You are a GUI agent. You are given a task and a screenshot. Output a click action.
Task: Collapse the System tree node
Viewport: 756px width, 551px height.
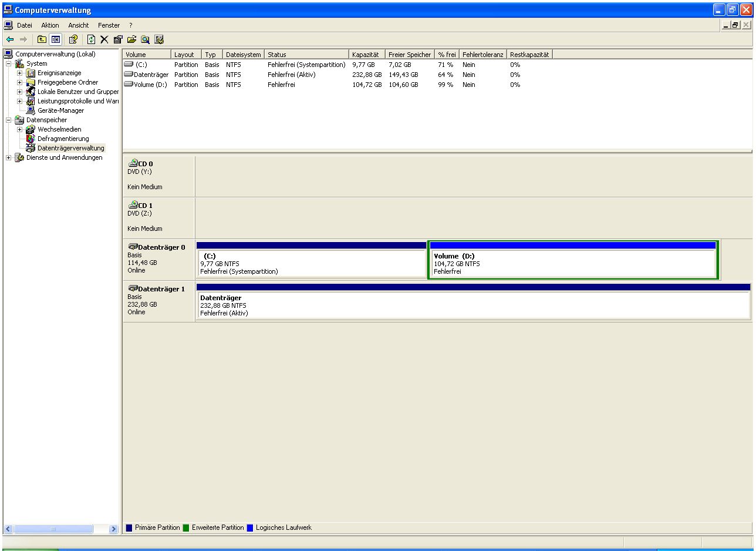pos(9,63)
